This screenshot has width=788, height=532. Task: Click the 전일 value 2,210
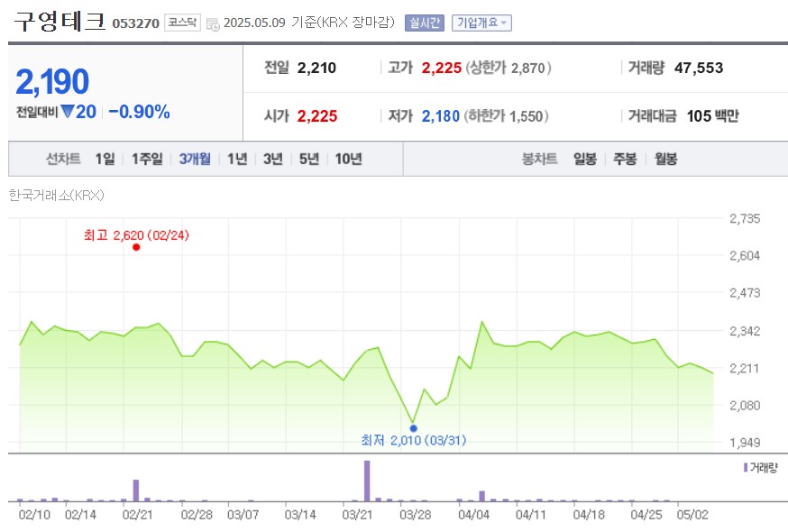(x=316, y=68)
